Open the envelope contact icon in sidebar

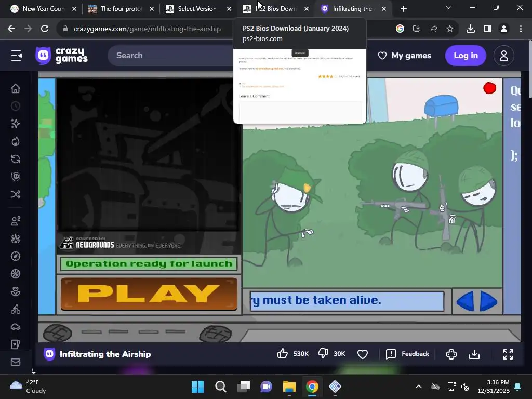16,362
